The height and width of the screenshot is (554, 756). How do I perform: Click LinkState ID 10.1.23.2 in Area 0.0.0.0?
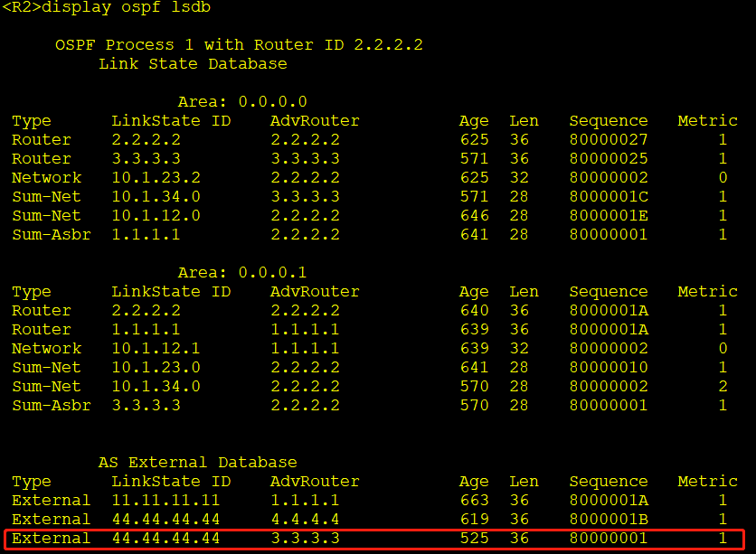point(156,178)
